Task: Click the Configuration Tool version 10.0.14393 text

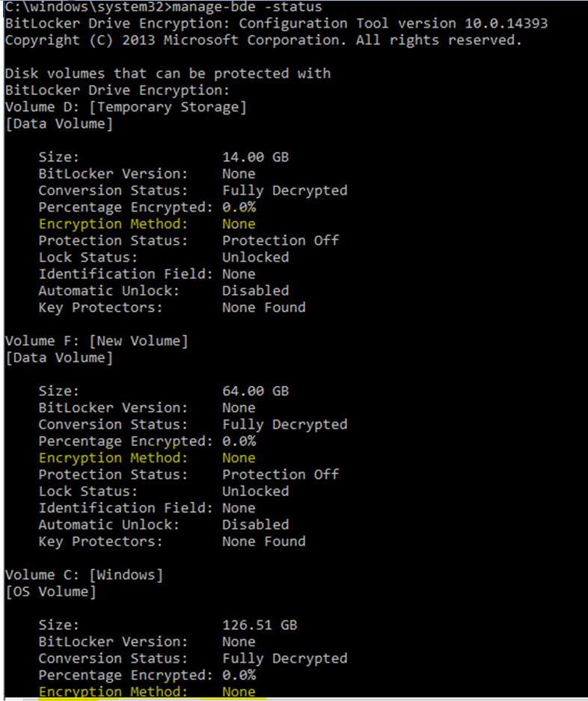Action: click(x=393, y=23)
